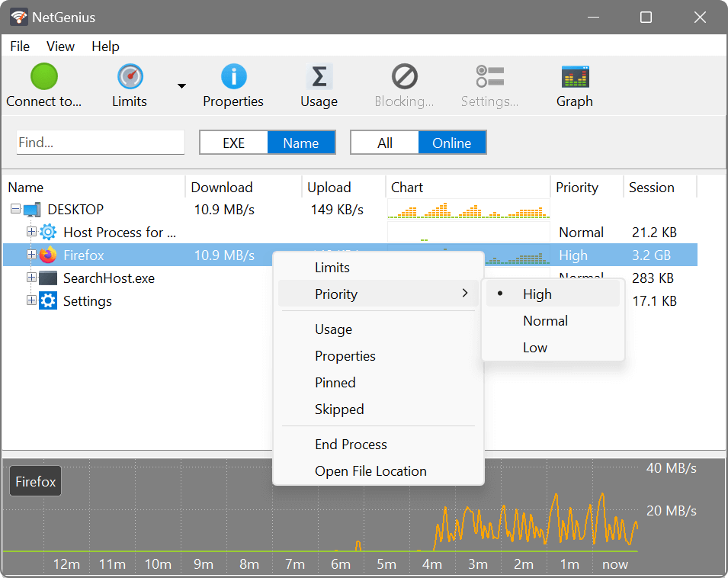
Task: Open Properties info icon in toolbar
Action: 233,76
